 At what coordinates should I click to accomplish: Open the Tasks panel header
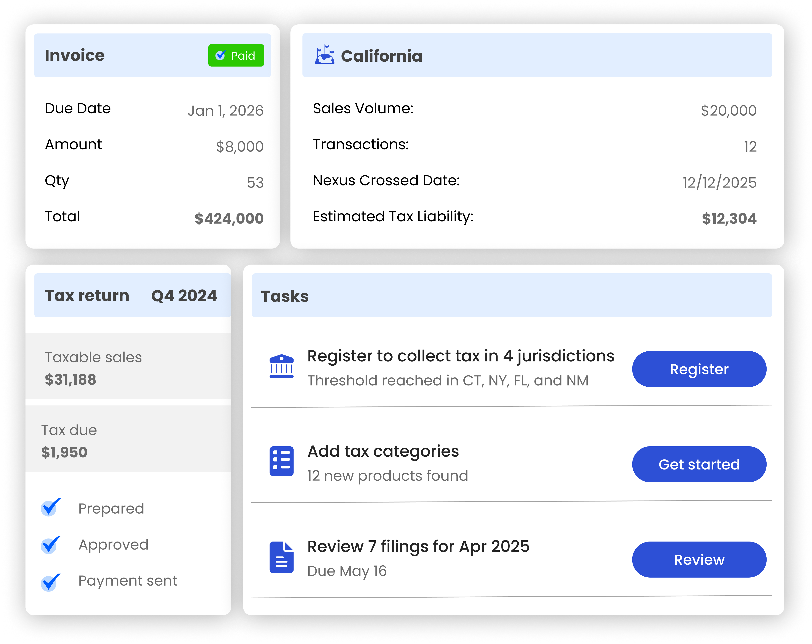pos(285,296)
